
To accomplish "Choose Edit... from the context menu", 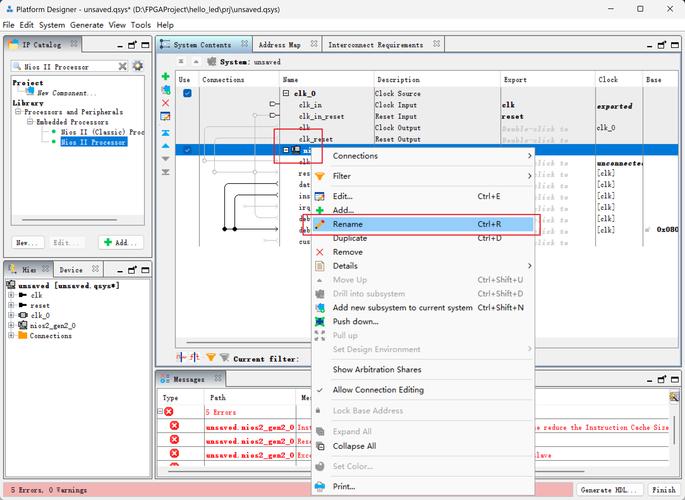I will (x=423, y=197).
